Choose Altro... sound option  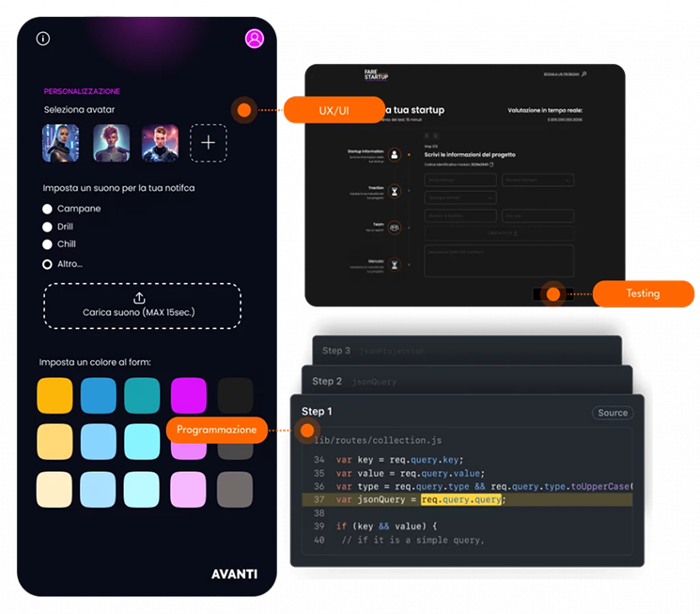point(47,264)
